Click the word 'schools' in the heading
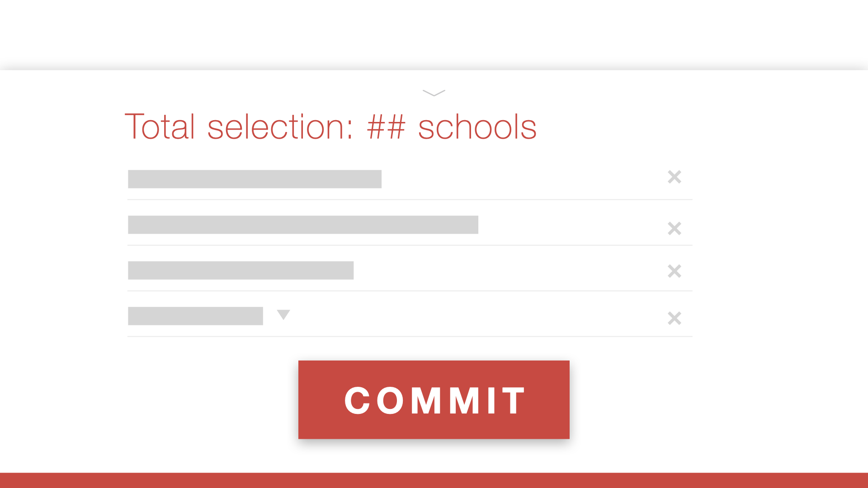Image resolution: width=868 pixels, height=488 pixels. (x=477, y=127)
